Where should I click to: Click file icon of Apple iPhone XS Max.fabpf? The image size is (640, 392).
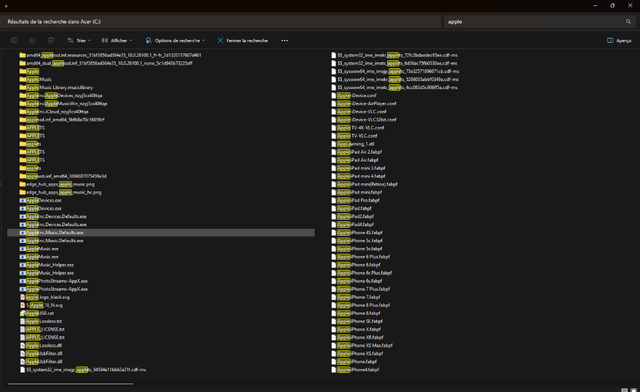[x=334, y=345]
